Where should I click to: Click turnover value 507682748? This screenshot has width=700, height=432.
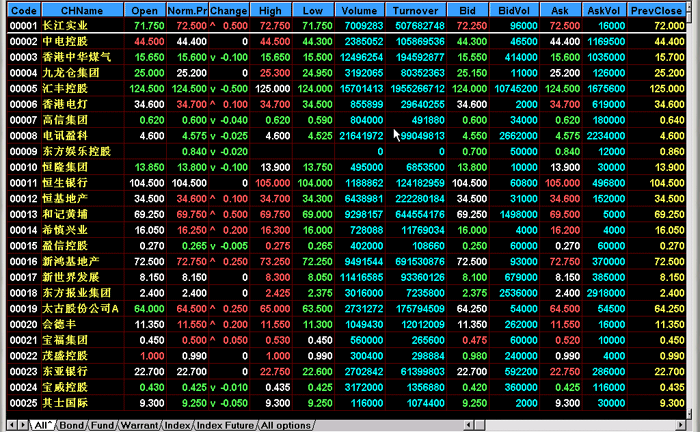(420, 25)
